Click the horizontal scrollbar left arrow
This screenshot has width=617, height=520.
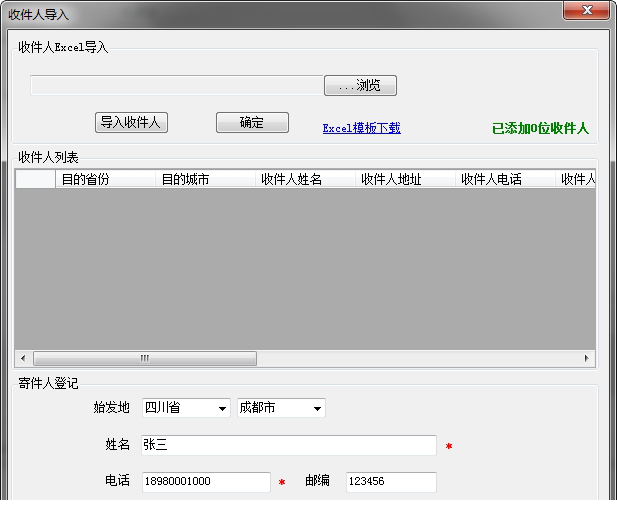pyautogui.click(x=23, y=358)
